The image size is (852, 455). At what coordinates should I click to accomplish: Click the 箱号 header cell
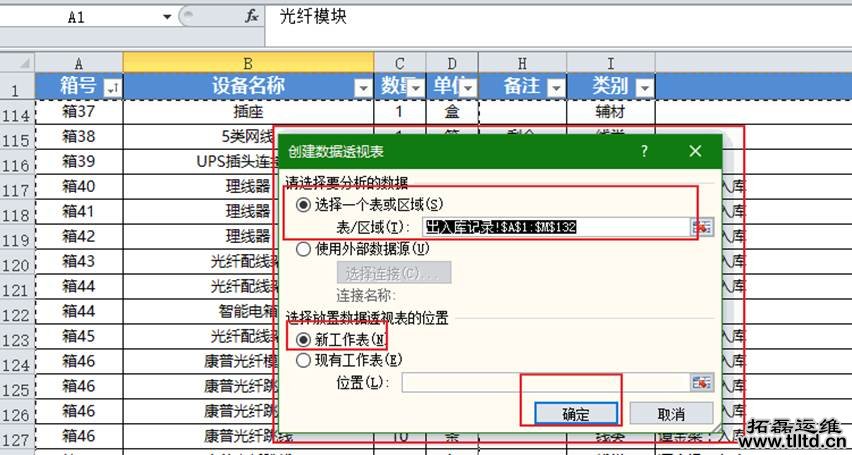tap(79, 86)
